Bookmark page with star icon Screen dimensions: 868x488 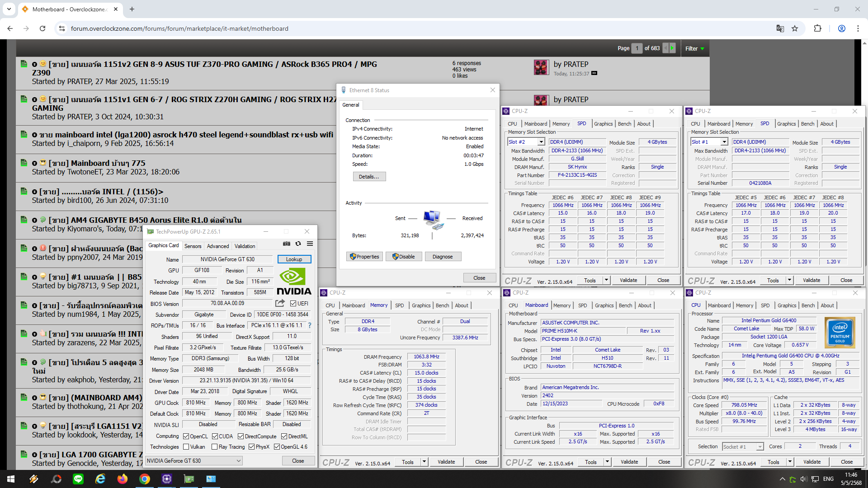tap(795, 28)
